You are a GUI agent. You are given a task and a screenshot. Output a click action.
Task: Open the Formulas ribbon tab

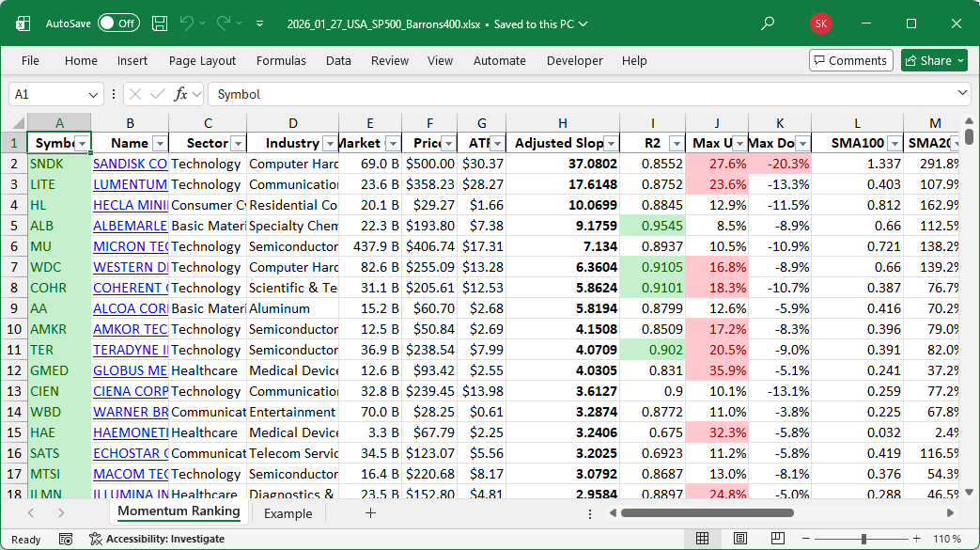click(281, 60)
